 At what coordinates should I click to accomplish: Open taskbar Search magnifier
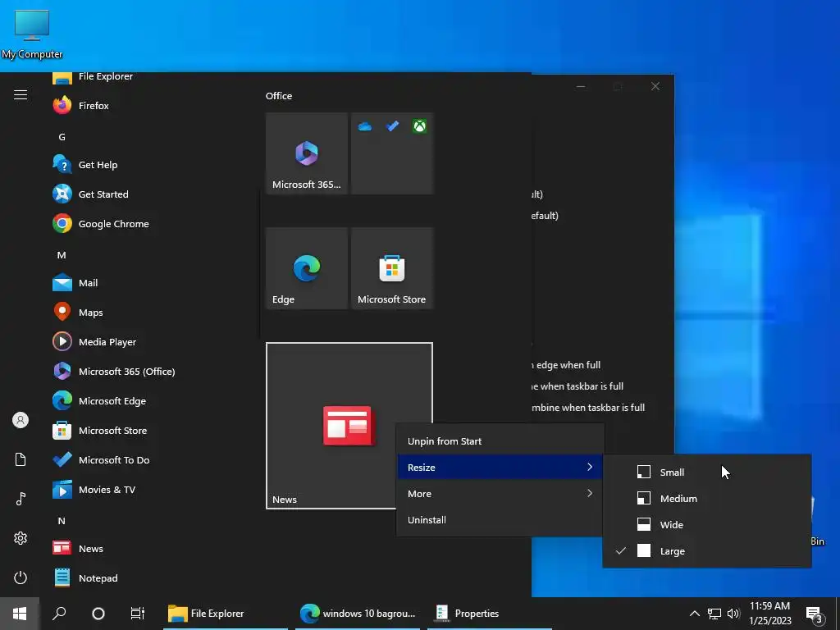(59, 614)
